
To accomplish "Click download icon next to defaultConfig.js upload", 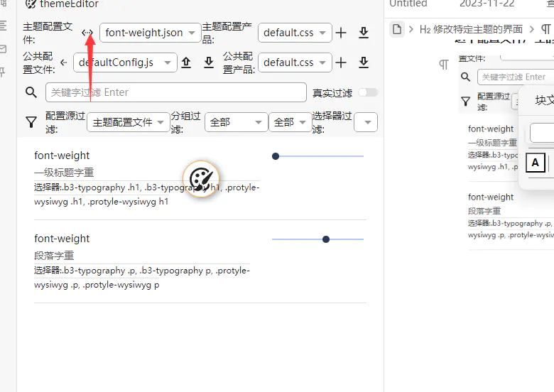I will 209,62.
